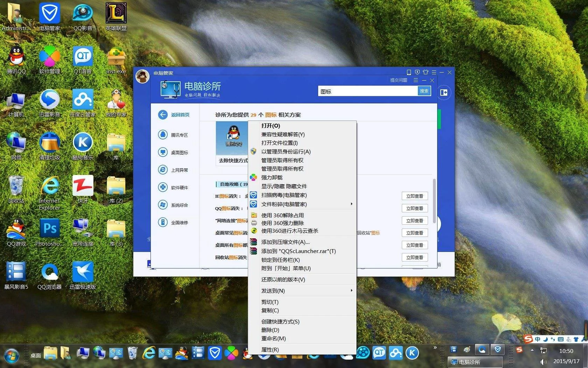Choose 属性(R) in the context menu
Image resolution: width=588 pixels, height=368 pixels.
[302, 350]
